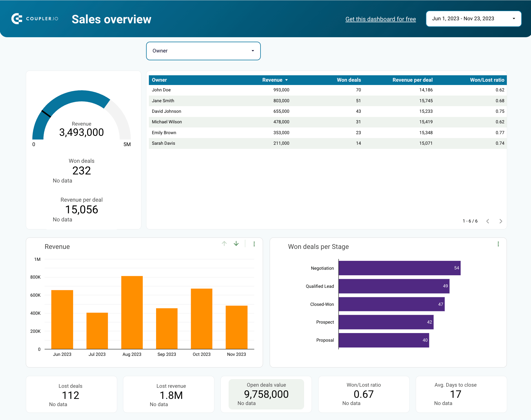Expand the Owner dropdown chevron
Image resolution: width=531 pixels, height=420 pixels.
[253, 51]
